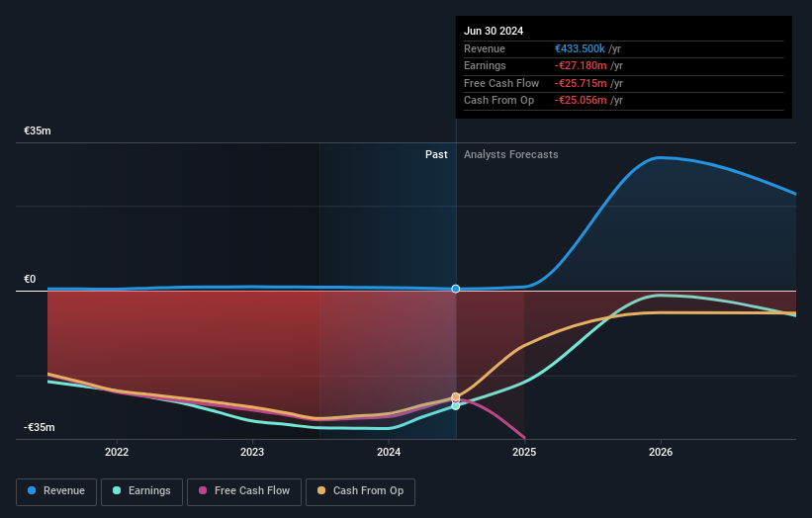Click the Jun 30 2024 tooltip date
Viewport: 812px width, 518px height.
click(x=494, y=31)
